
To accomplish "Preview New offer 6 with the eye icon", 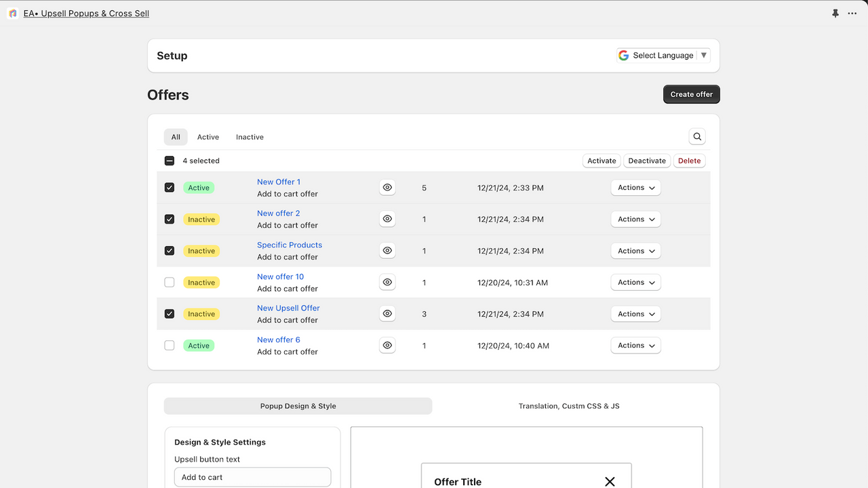I will [x=387, y=346].
